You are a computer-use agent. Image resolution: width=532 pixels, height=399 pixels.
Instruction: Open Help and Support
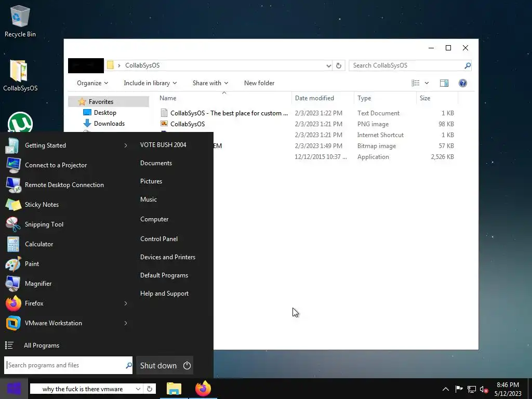(165, 294)
